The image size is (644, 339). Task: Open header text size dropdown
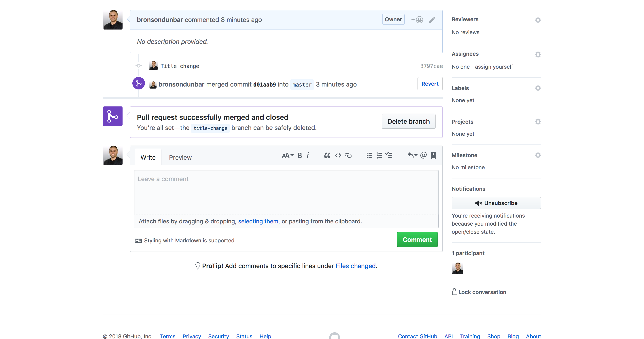tap(287, 155)
